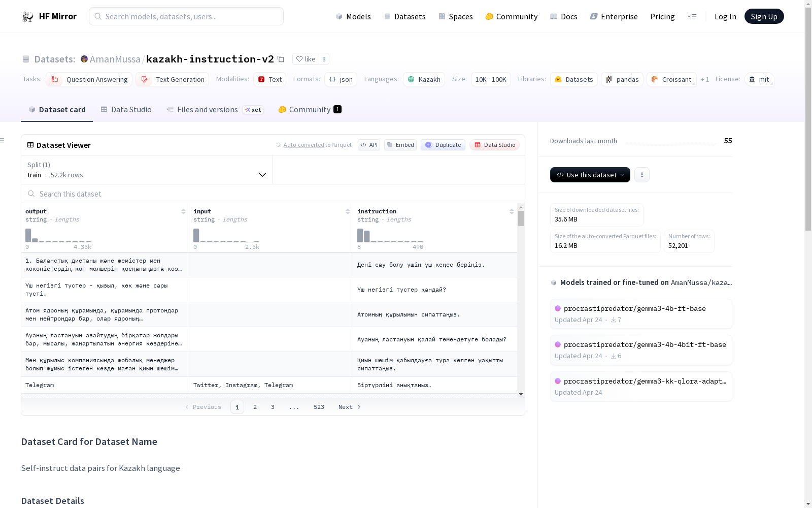Select the Question Answering task tag
812x508 pixels.
(89, 79)
